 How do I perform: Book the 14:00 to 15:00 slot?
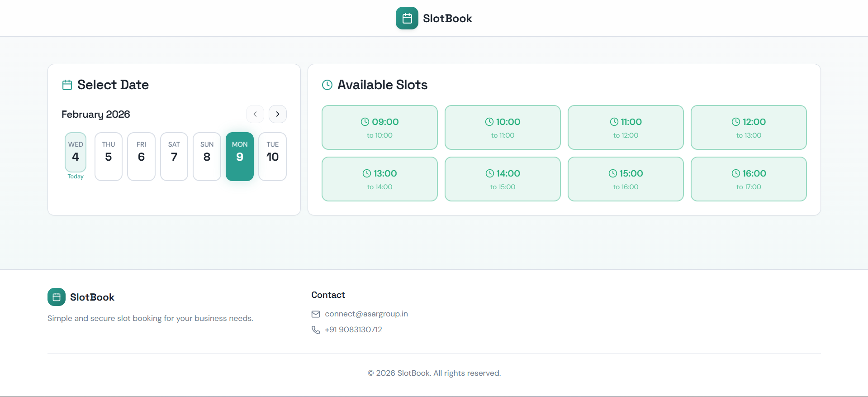[503, 179]
